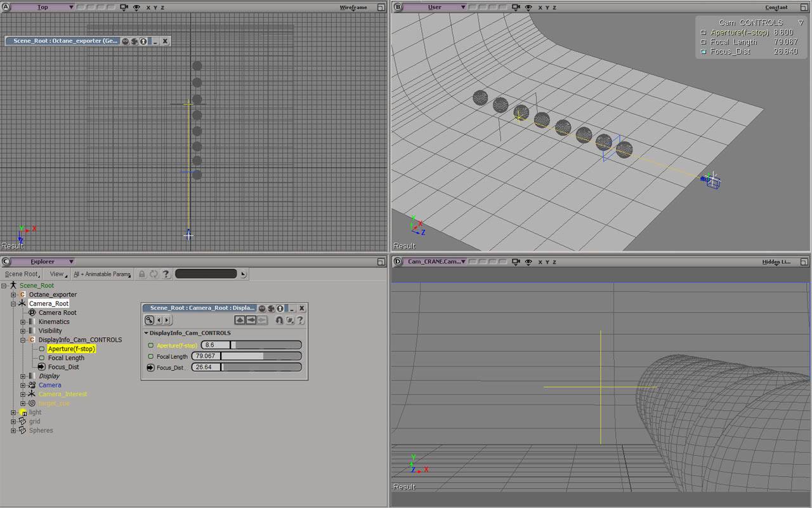Toggle X axis in Top viewport
The height and width of the screenshot is (508, 812).
148,8
